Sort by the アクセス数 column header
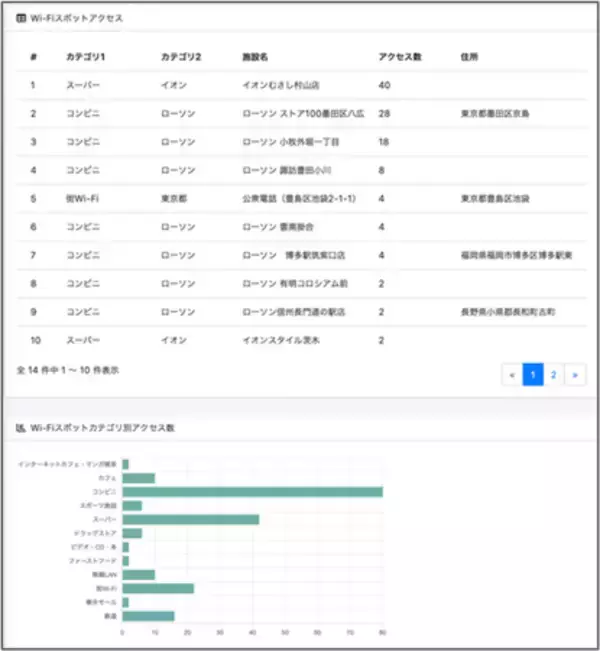This screenshot has height=651, width=600. click(398, 57)
